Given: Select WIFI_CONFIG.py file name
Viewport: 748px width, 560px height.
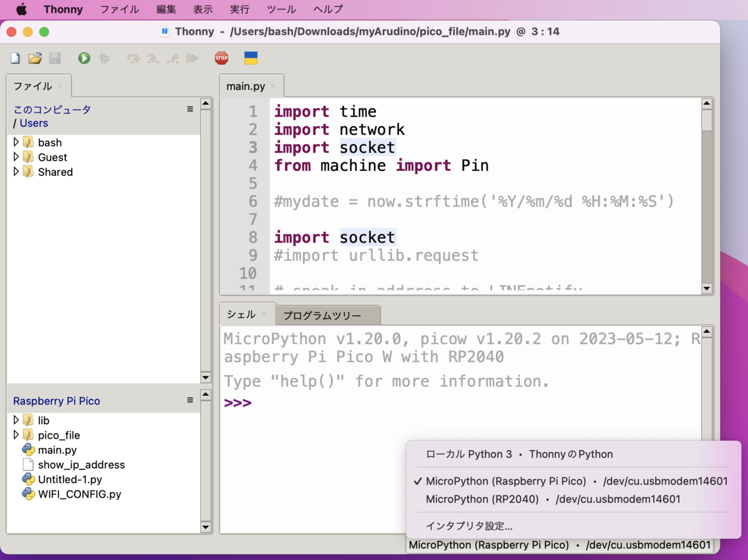Looking at the screenshot, I should click(80, 494).
